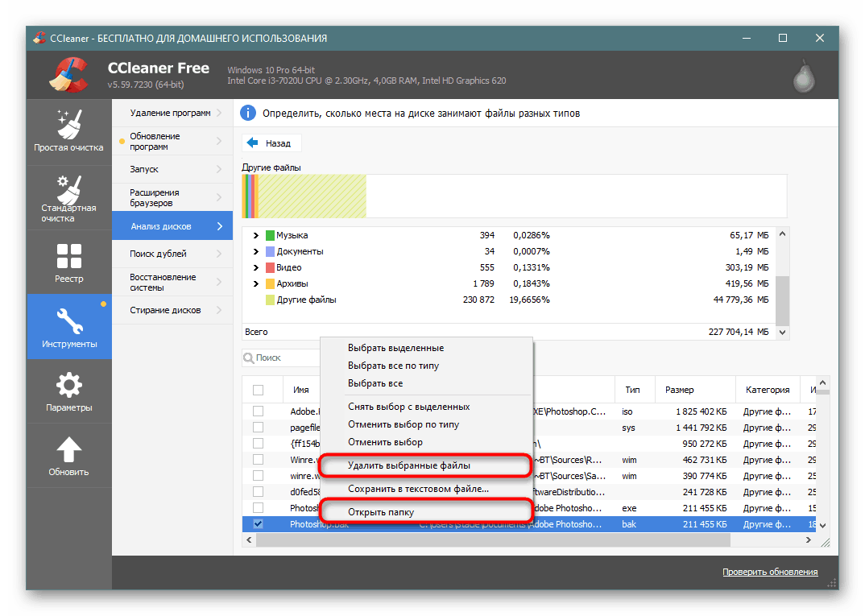The height and width of the screenshot is (616, 865).
Task: Click the Музыка green color swatch
Action: tap(271, 235)
